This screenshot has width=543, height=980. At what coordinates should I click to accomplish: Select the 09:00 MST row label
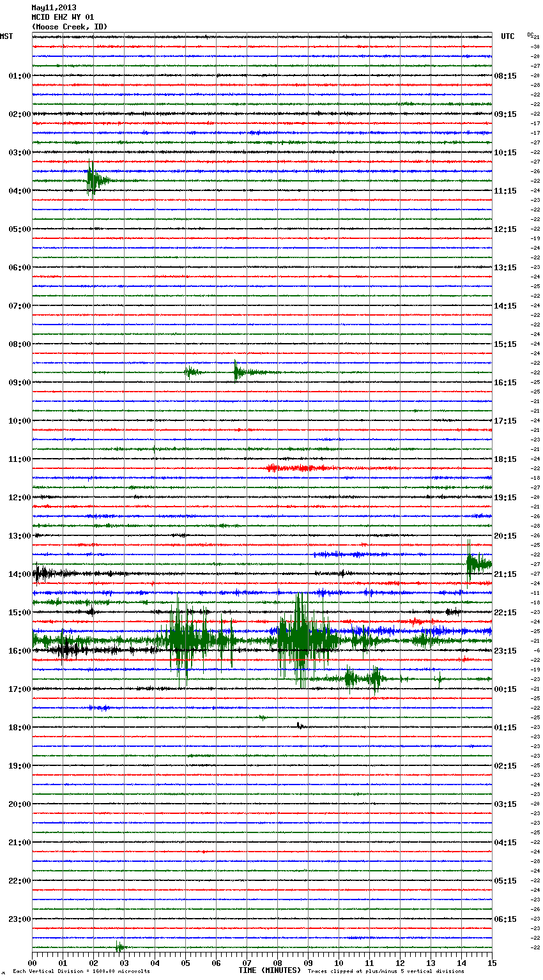(20, 383)
